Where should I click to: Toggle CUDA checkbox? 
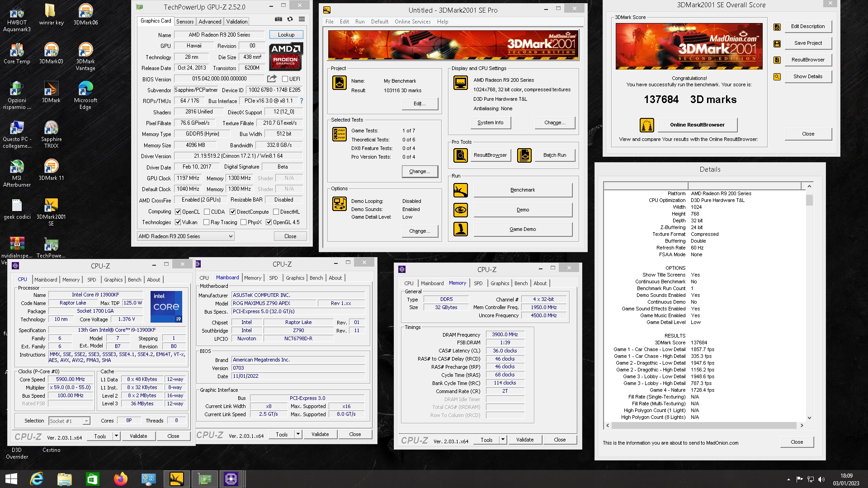[207, 212]
